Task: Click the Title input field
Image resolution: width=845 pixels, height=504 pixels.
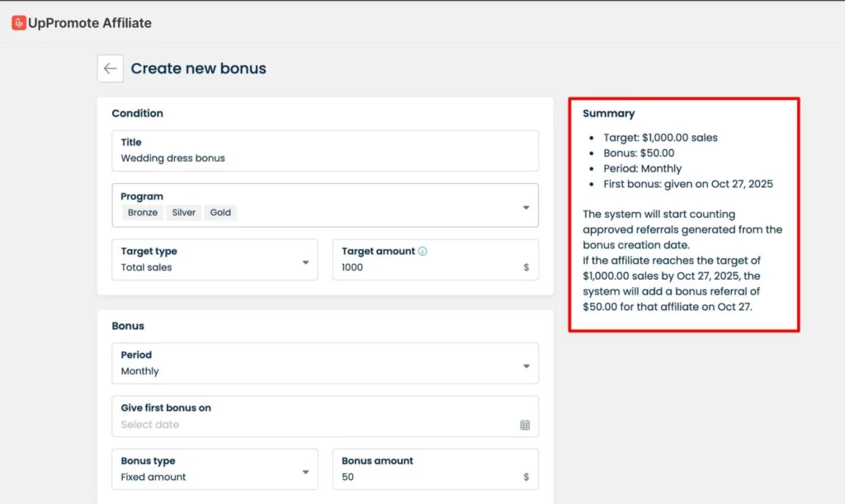Action: (325, 158)
